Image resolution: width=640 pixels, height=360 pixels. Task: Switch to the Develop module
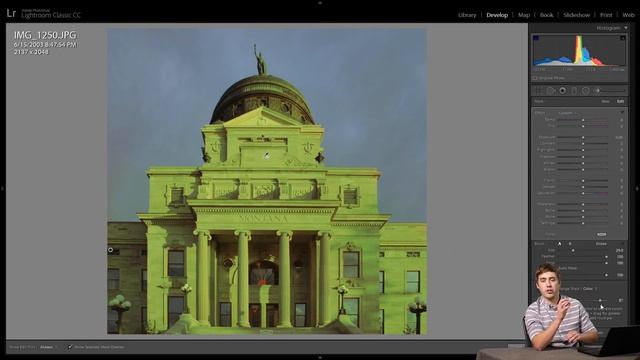point(497,15)
